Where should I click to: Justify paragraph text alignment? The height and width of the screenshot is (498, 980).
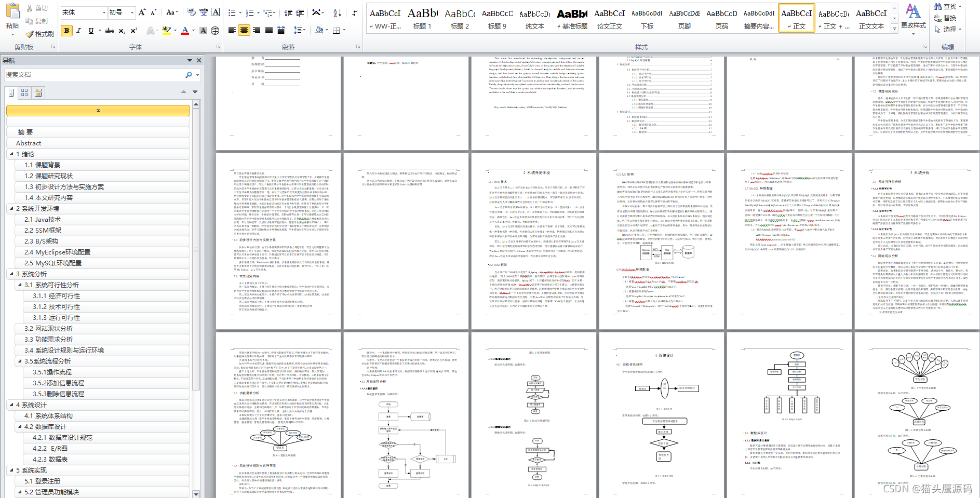tap(269, 31)
